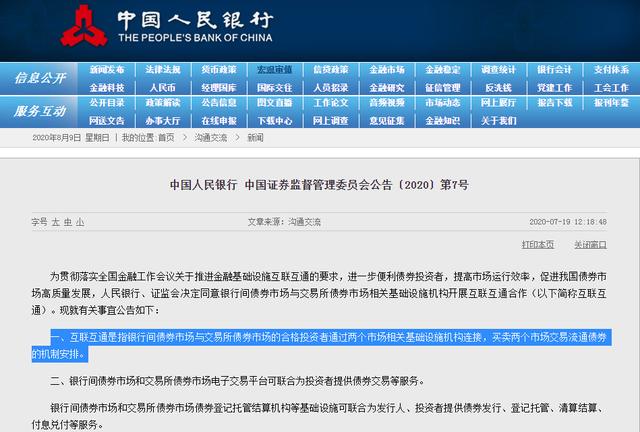Image resolution: width=640 pixels, height=432 pixels.
Task: Go to 政策解读 page
Action: [162, 102]
